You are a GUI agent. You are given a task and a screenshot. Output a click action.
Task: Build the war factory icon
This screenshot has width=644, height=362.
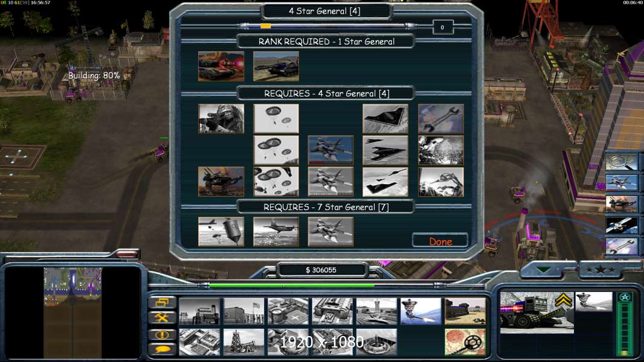(332, 311)
